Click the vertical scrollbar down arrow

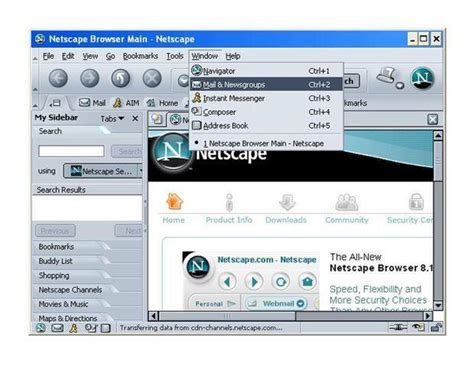click(x=438, y=305)
